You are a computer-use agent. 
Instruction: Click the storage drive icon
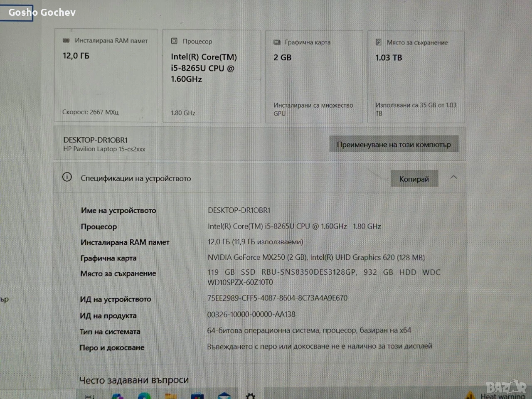coord(379,42)
